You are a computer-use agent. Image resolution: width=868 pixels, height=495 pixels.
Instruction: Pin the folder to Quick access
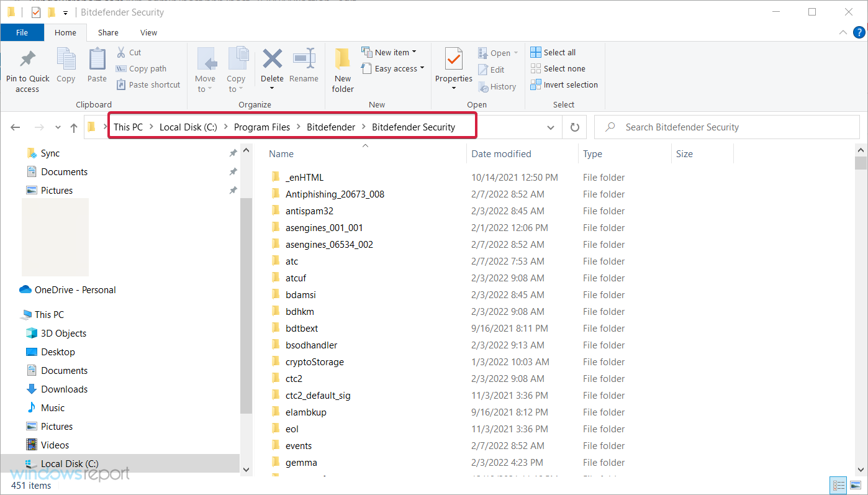click(x=27, y=71)
